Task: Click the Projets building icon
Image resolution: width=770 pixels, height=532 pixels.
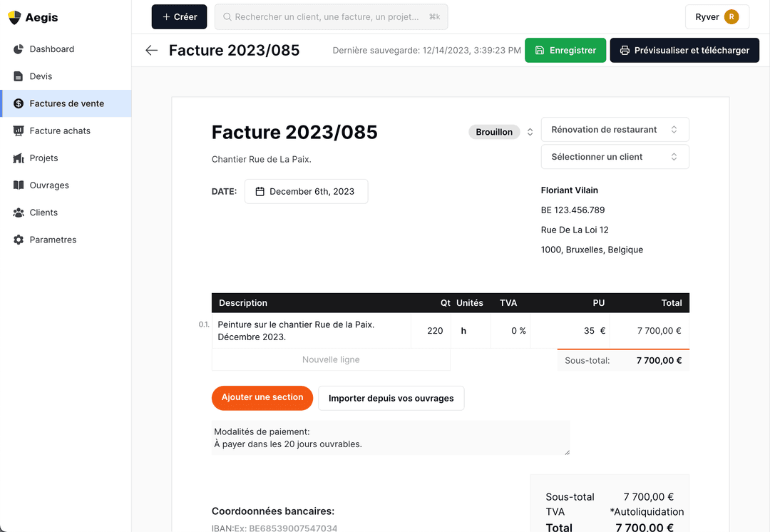Action: (x=18, y=158)
